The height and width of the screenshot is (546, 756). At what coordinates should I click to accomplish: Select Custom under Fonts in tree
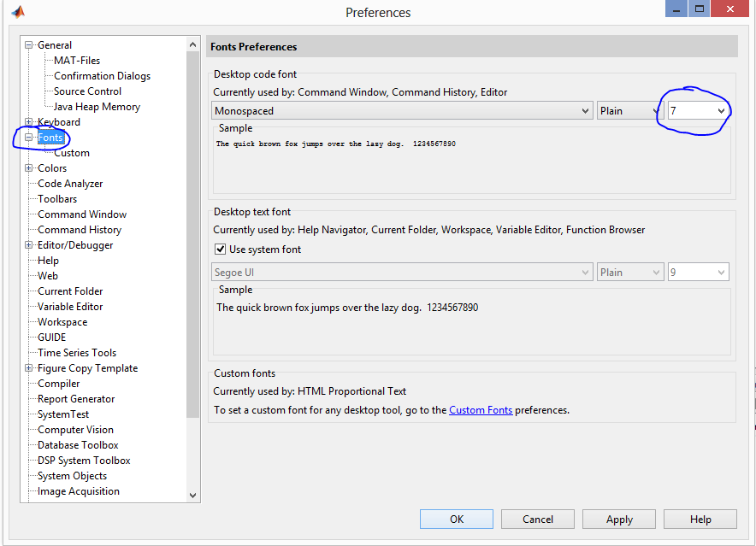coord(72,153)
